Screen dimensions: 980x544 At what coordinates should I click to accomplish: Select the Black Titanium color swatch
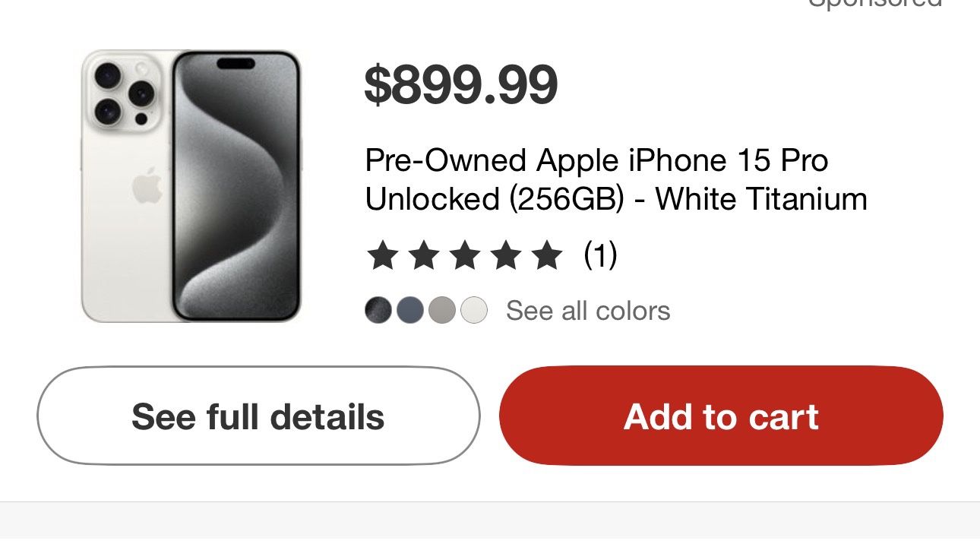click(378, 311)
